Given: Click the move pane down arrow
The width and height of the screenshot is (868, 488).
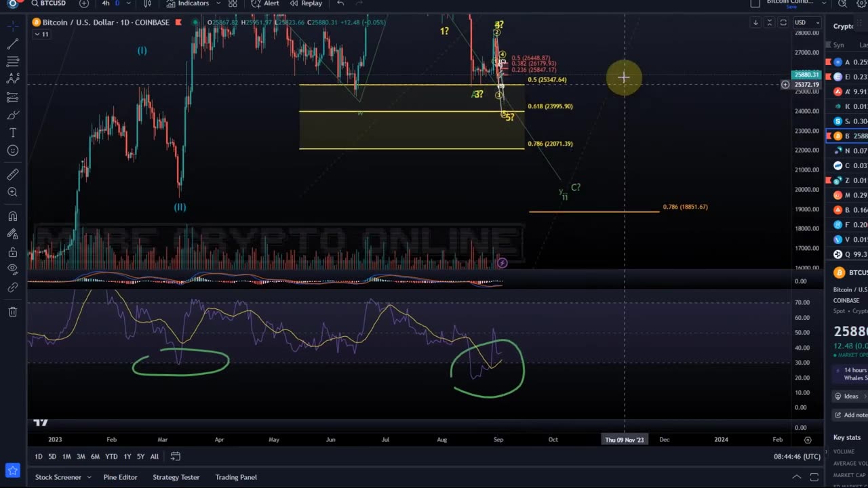Looking at the screenshot, I should pyautogui.click(x=755, y=22).
